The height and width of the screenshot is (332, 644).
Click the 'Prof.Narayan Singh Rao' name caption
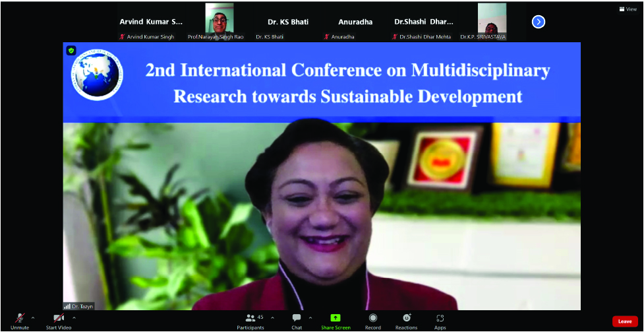216,37
